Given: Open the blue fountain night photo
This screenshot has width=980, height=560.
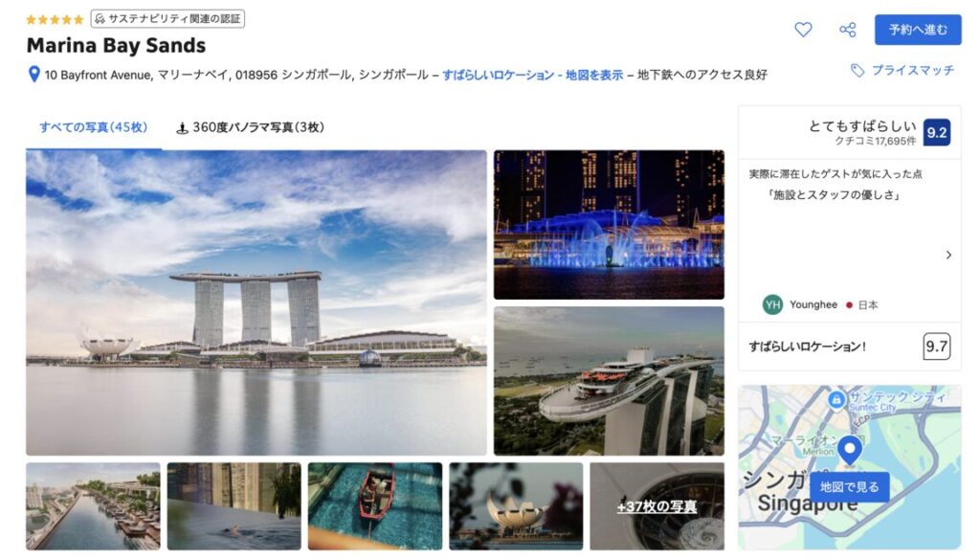Looking at the screenshot, I should point(609,224).
